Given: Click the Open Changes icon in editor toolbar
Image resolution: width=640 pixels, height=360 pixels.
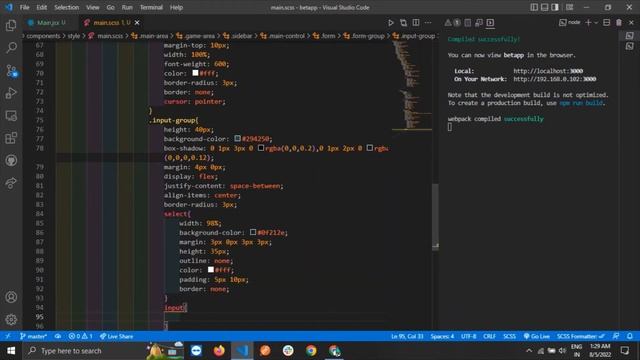Looking at the screenshot, I should (403, 23).
